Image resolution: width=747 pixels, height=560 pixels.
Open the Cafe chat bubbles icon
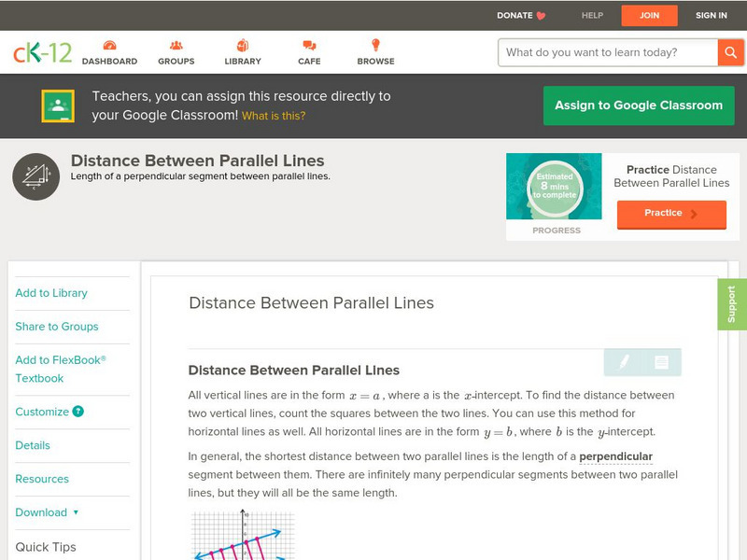[309, 45]
